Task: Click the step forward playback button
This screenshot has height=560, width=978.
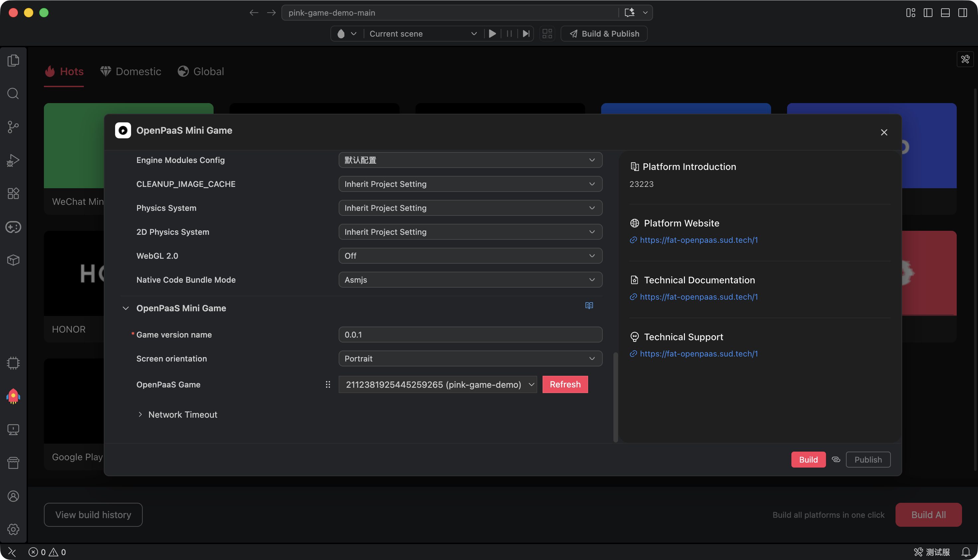Action: (526, 34)
